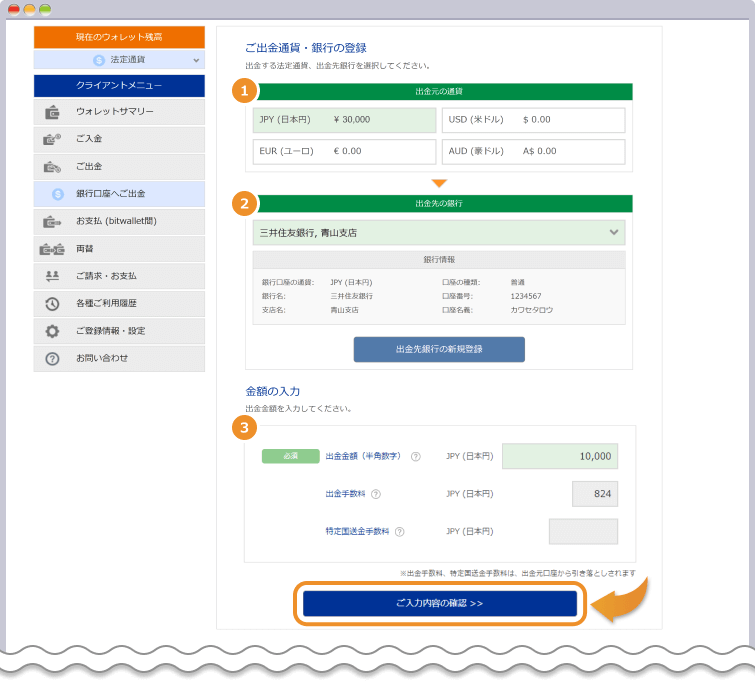Click the yellow minimize window button
The width and height of the screenshot is (755, 683).
(29, 9)
